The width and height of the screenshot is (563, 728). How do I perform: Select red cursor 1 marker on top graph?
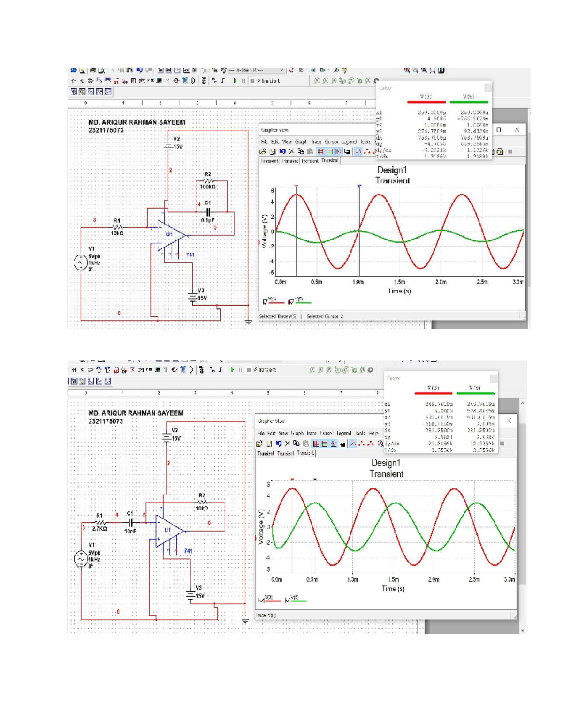tap(297, 186)
